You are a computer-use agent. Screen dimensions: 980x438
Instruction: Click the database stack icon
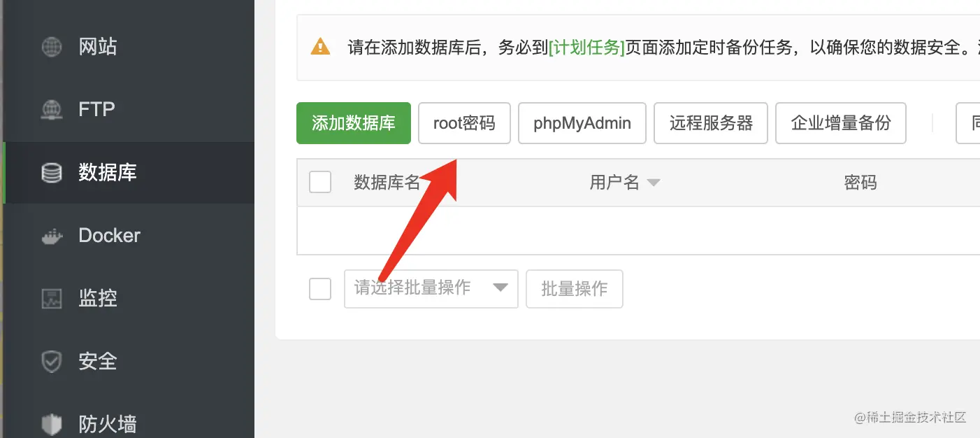(x=52, y=173)
